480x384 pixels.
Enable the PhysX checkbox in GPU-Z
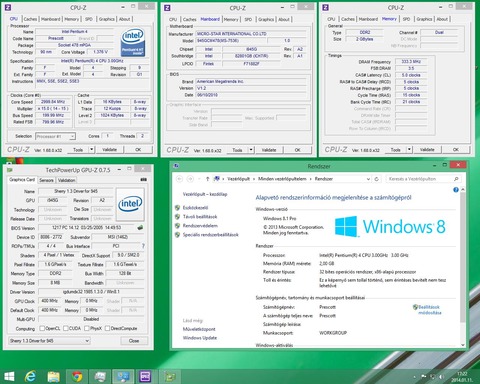(87, 328)
